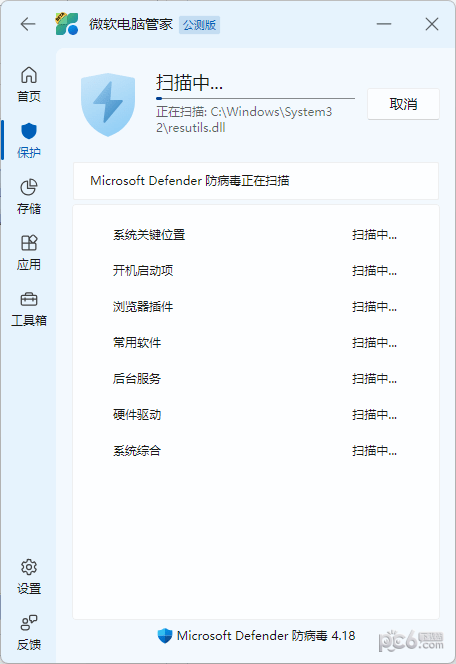The height and width of the screenshot is (664, 456).
Task: Open the 存储 storage section
Action: [29, 197]
